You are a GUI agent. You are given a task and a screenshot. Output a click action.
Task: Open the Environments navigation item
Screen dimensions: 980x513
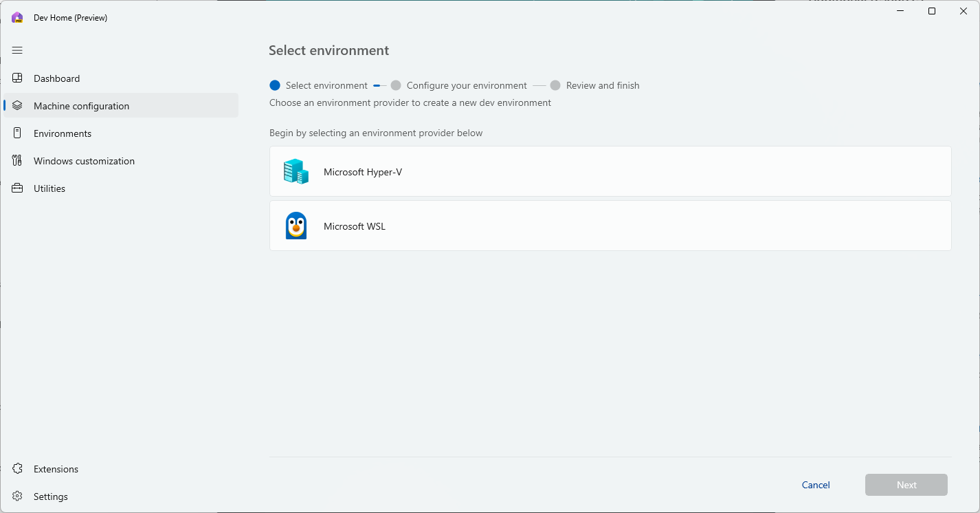(x=121, y=133)
